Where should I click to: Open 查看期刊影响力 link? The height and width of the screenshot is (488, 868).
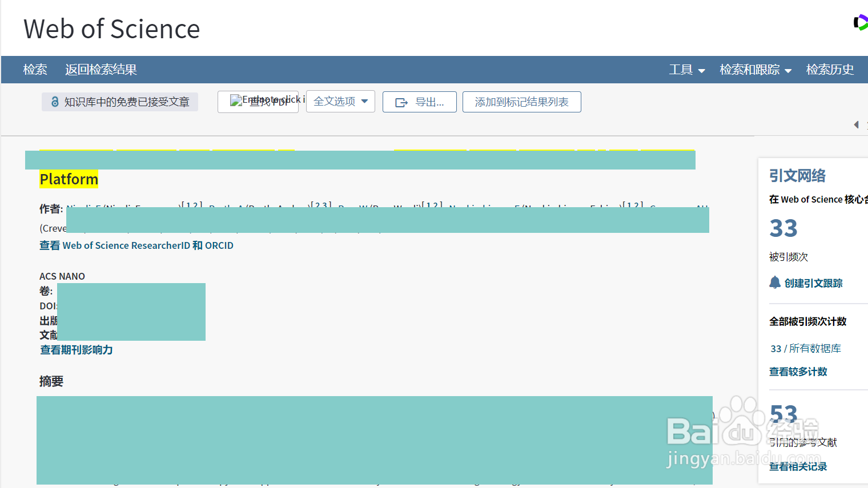[x=77, y=350]
